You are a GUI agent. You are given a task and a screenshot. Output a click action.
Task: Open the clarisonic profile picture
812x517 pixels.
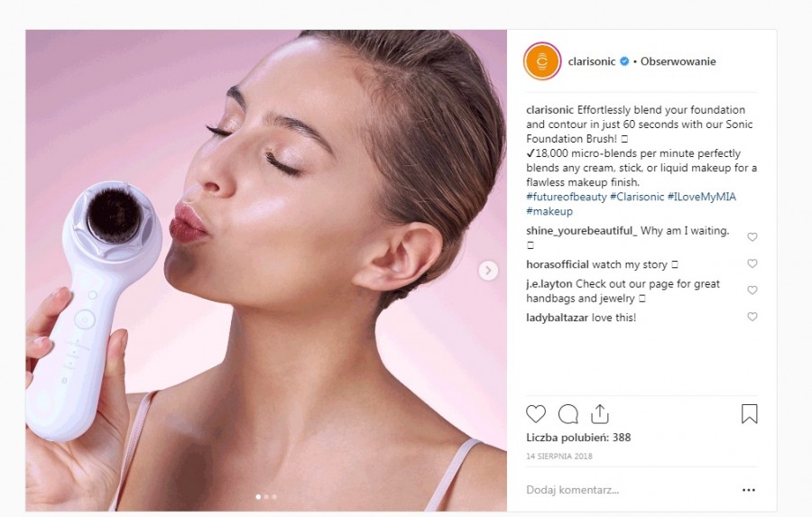pyautogui.click(x=542, y=61)
